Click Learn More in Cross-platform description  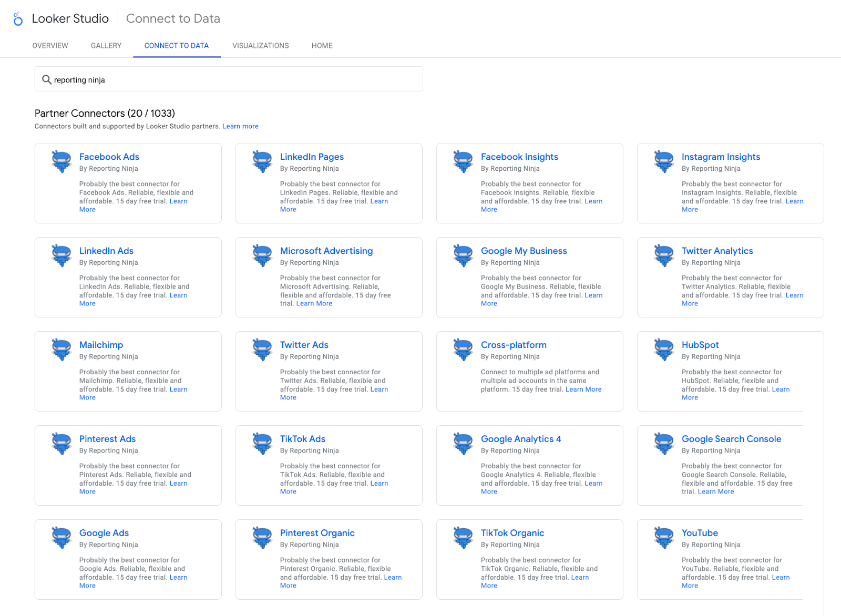tap(583, 389)
